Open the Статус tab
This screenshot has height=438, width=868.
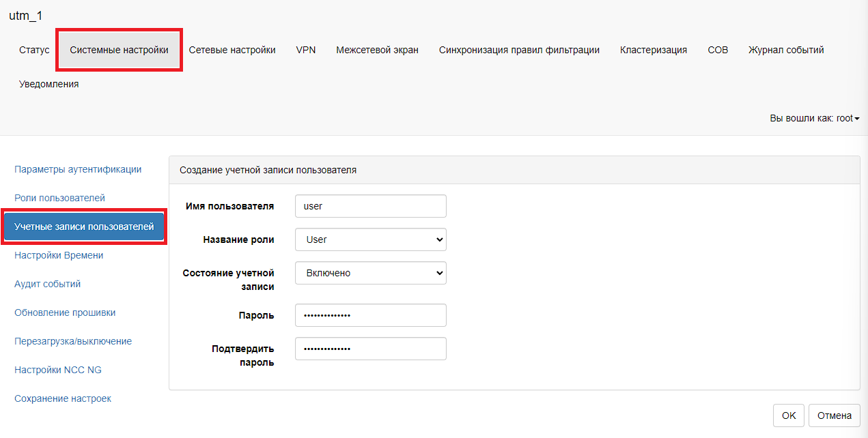34,50
